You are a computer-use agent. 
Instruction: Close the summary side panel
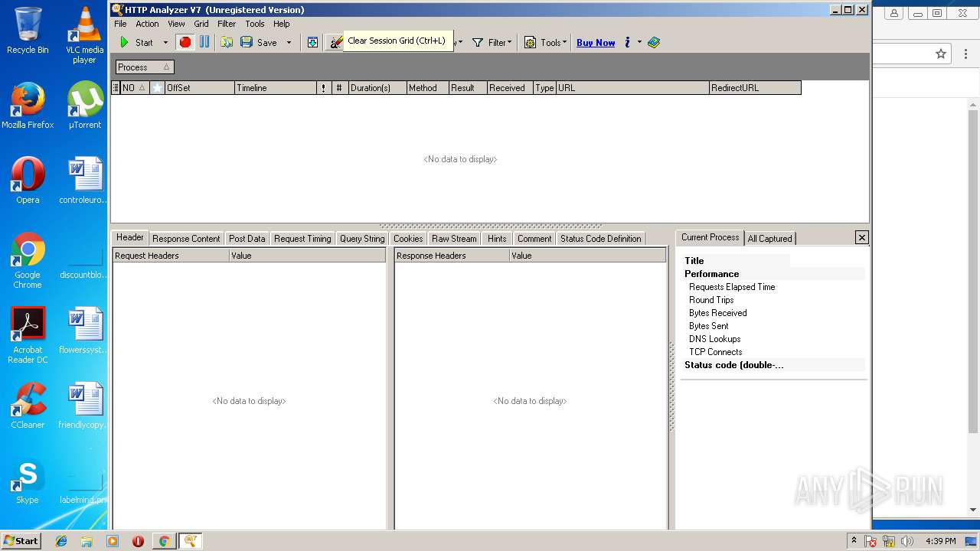861,237
